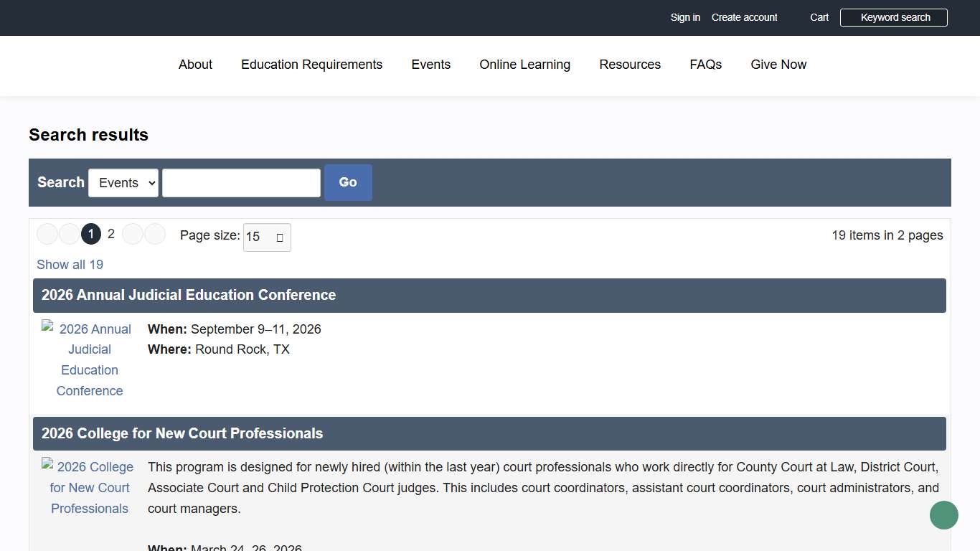Click inside the empty search input field
The image size is (980, 551).
click(x=241, y=183)
